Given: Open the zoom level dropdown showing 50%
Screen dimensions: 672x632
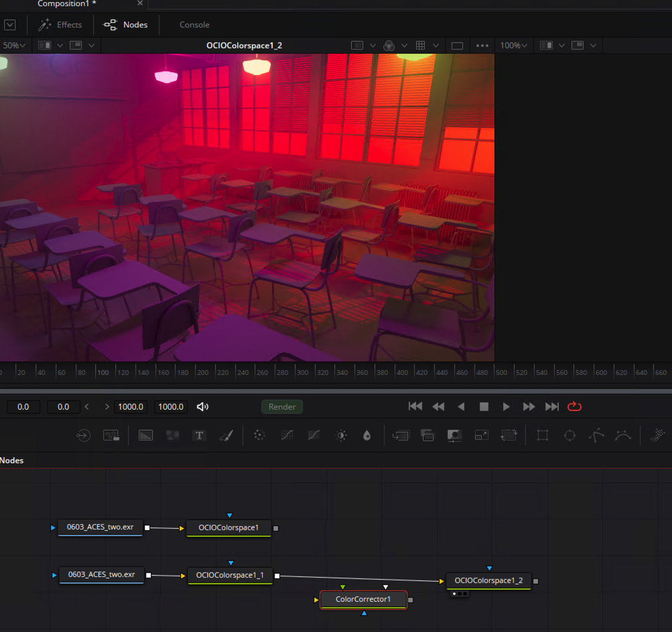Looking at the screenshot, I should click(13, 45).
